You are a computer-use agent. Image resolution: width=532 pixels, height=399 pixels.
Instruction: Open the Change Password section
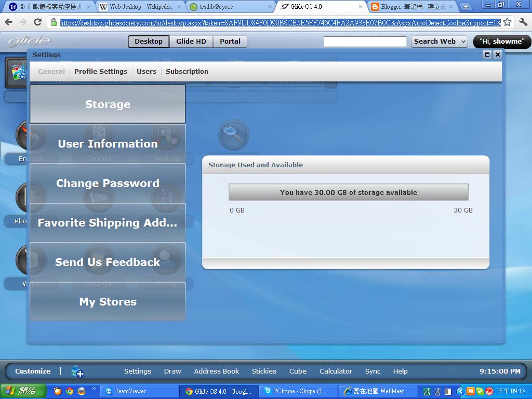pyautogui.click(x=108, y=183)
